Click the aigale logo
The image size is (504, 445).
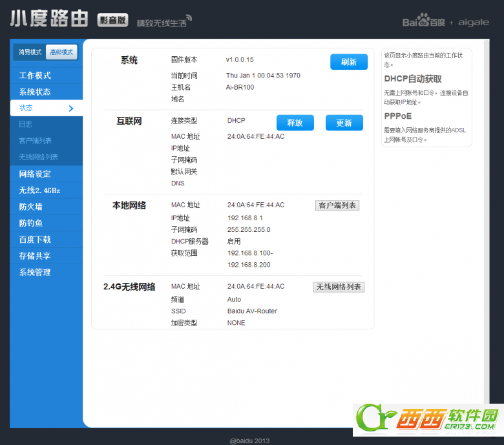[x=474, y=22]
